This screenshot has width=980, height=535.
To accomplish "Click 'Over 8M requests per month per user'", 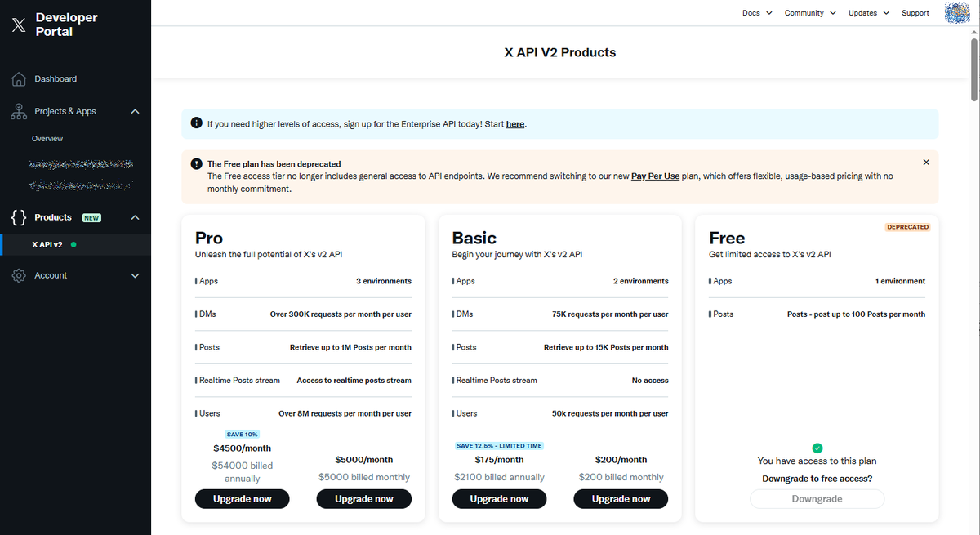I will point(345,414).
